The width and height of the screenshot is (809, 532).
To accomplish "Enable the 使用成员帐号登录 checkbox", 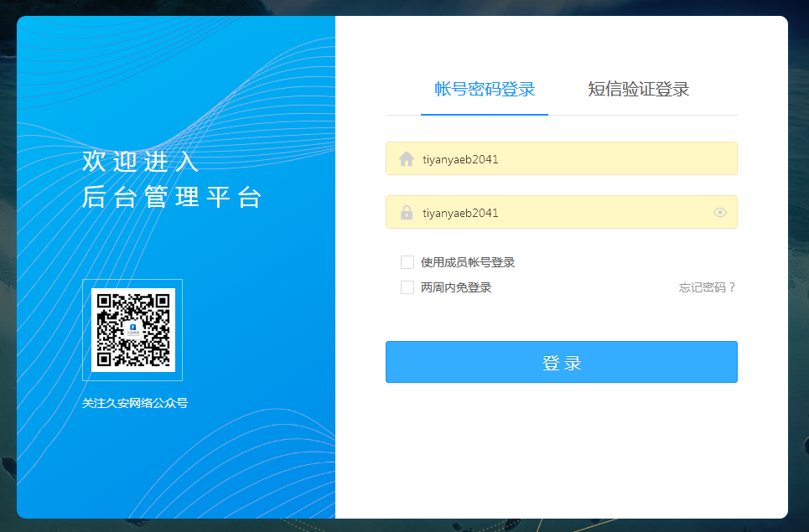I will click(407, 262).
